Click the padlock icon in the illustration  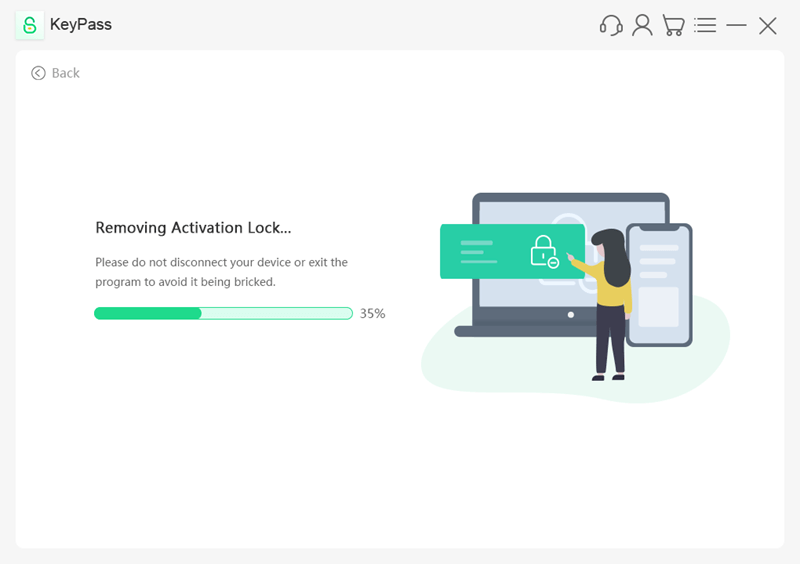click(544, 251)
